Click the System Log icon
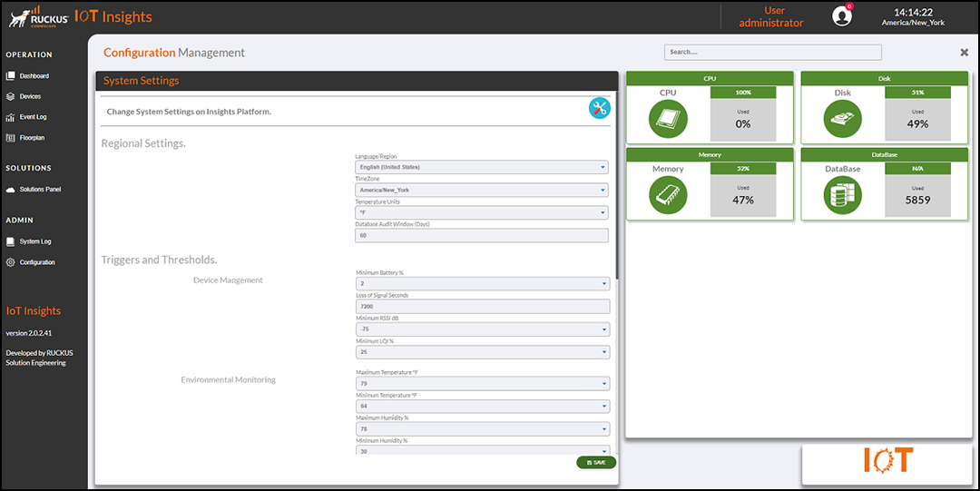The image size is (980, 491). pyautogui.click(x=10, y=241)
